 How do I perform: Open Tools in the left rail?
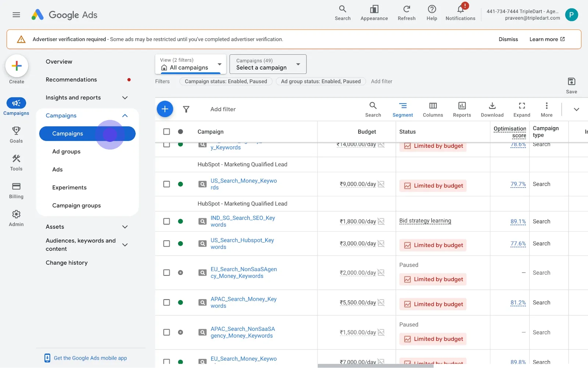[x=16, y=162]
